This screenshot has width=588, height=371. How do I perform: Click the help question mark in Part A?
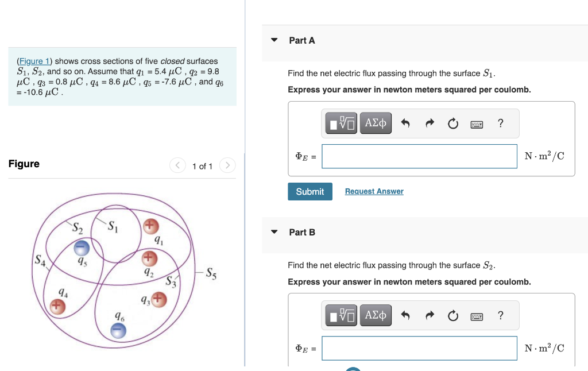pyautogui.click(x=500, y=123)
